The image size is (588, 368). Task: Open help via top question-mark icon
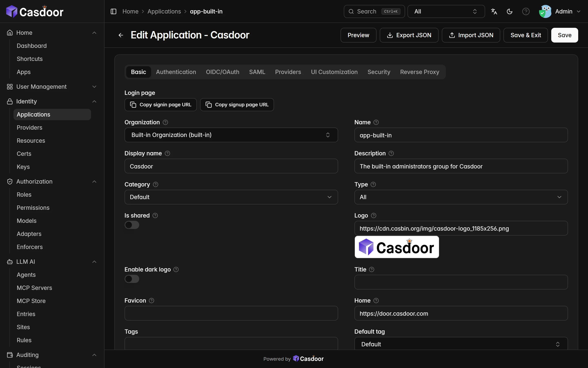click(x=526, y=11)
